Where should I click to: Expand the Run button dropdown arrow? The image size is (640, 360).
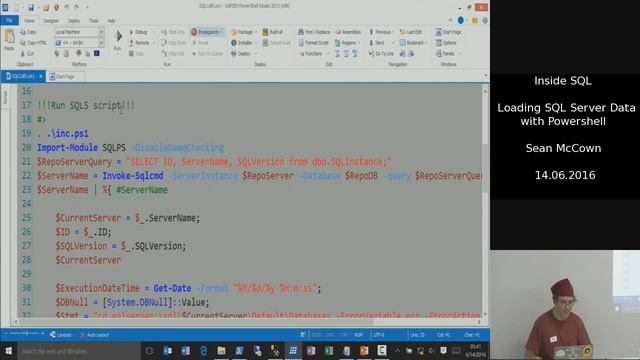pos(118,53)
